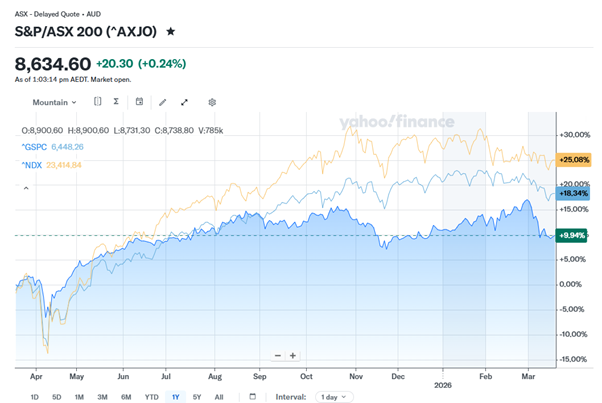Switch range to 1M
602x403 pixels.
click(x=79, y=397)
